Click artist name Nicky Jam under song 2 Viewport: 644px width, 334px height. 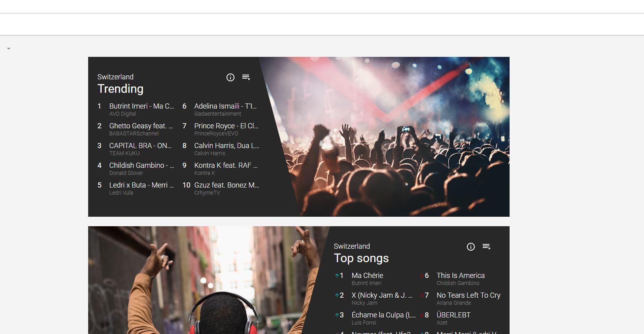click(364, 303)
